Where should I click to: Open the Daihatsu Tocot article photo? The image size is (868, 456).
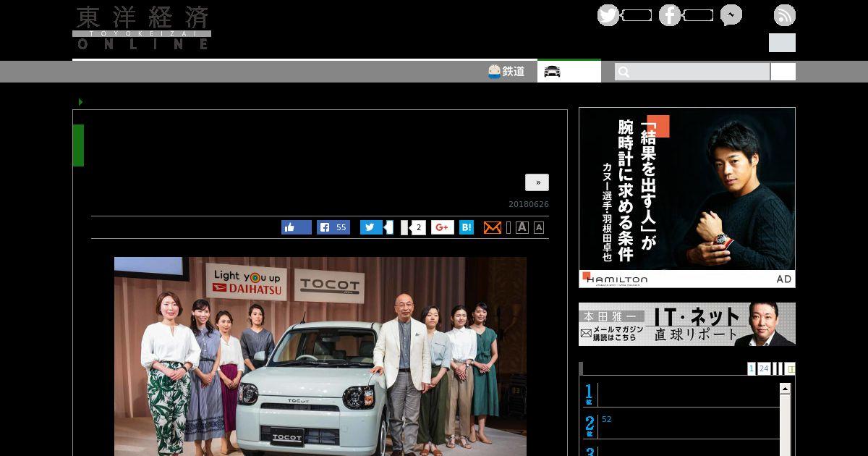(320, 356)
